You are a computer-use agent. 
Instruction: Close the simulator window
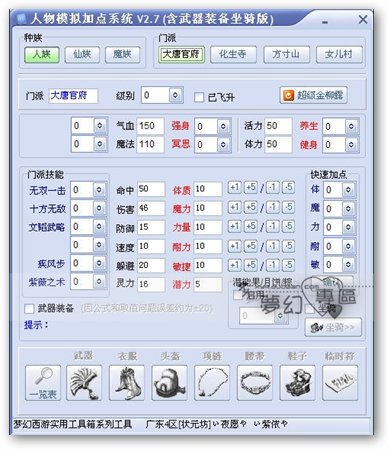pos(363,20)
